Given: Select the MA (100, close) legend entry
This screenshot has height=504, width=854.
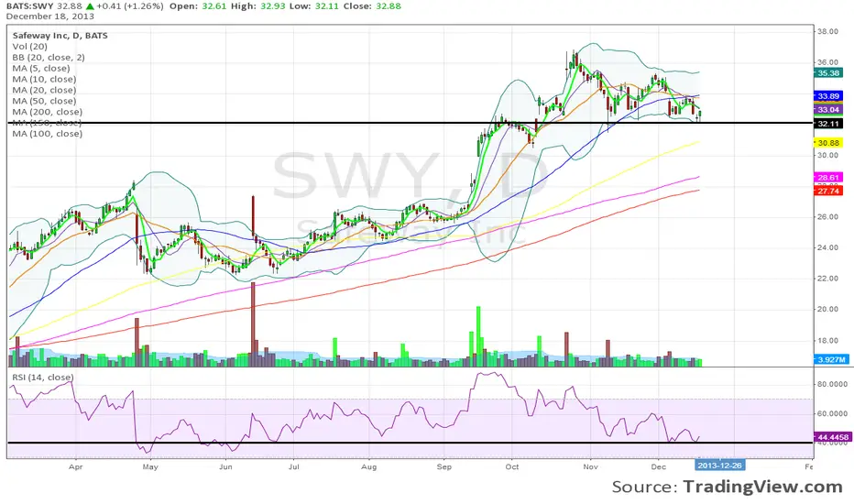Looking at the screenshot, I should tap(48, 134).
